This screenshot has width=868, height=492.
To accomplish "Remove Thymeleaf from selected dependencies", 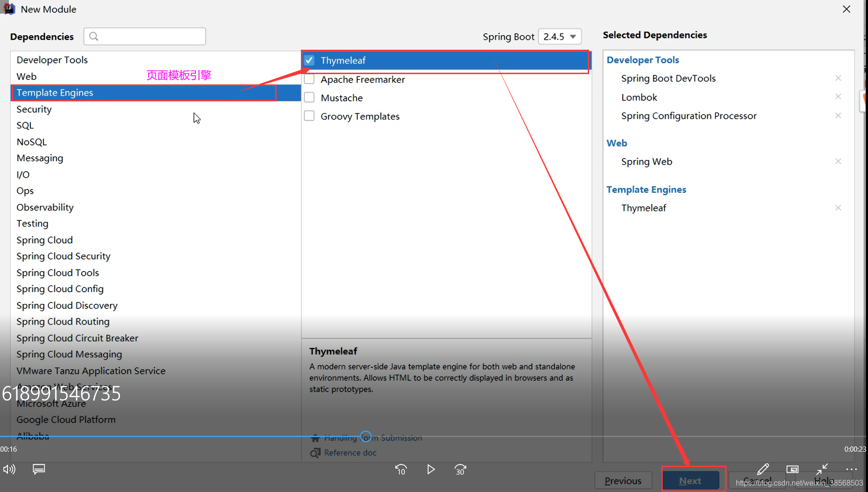I will [838, 208].
